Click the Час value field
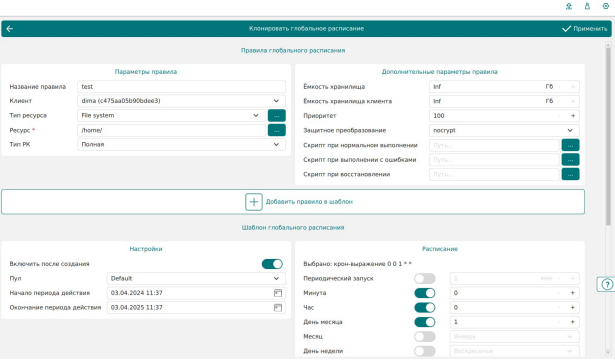Image resolution: width=615 pixels, height=362 pixels. tap(514, 307)
